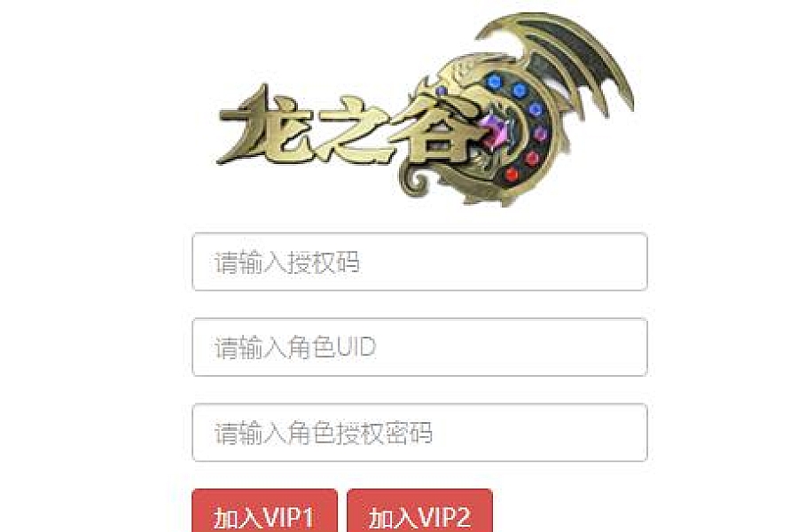Click the 加入VIP2 button

tap(420, 511)
